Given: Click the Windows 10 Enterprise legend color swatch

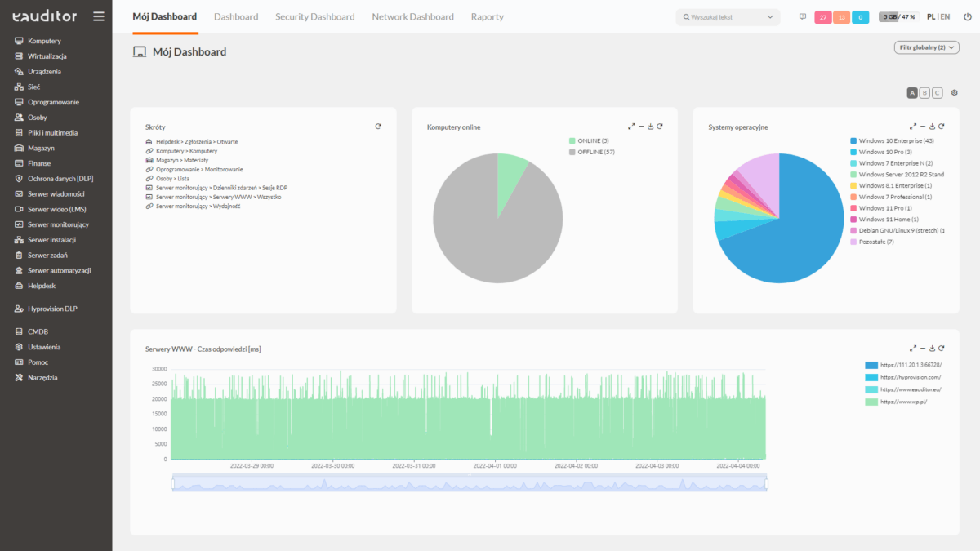Looking at the screenshot, I should point(853,141).
